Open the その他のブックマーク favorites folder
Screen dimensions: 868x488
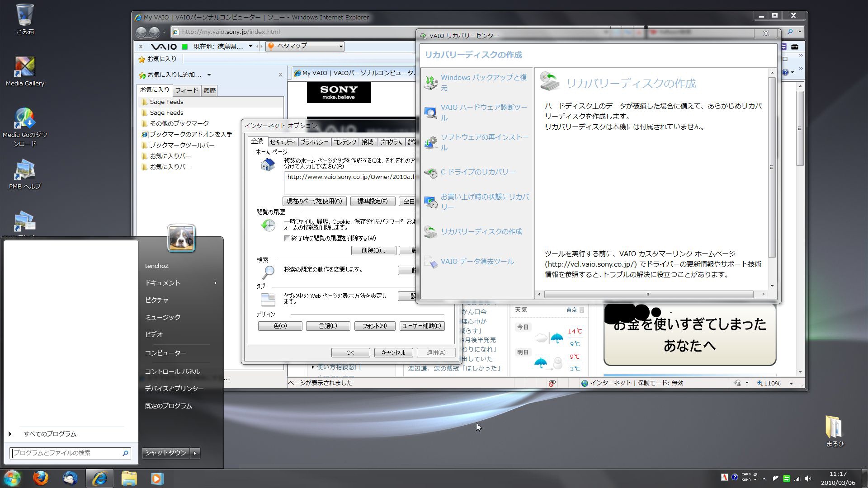179,123
